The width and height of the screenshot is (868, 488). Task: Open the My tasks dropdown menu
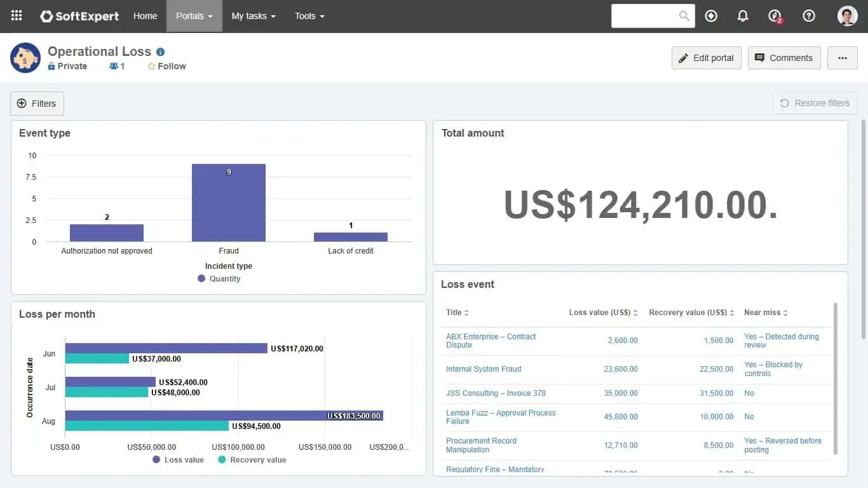(x=254, y=16)
